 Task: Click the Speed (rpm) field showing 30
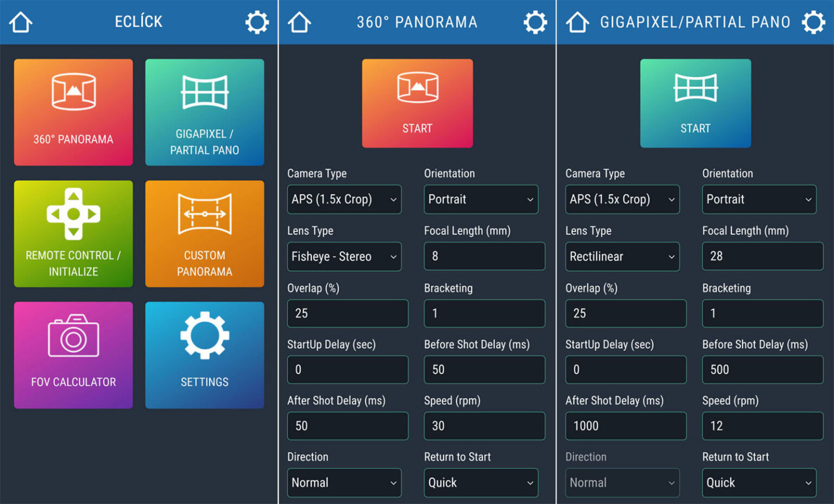pyautogui.click(x=484, y=426)
